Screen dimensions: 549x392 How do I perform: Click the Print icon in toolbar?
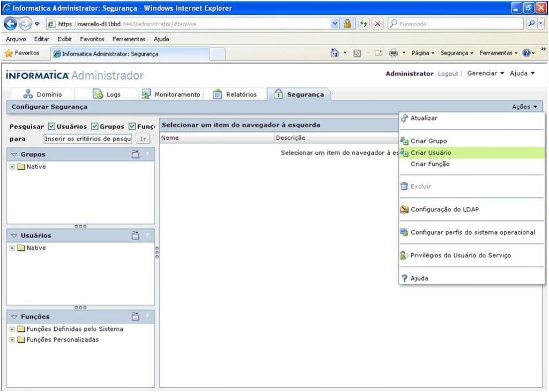pyautogui.click(x=394, y=53)
